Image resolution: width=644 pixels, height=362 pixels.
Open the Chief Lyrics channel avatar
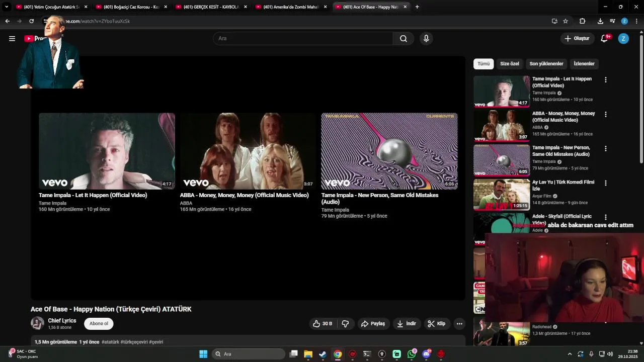point(37,323)
